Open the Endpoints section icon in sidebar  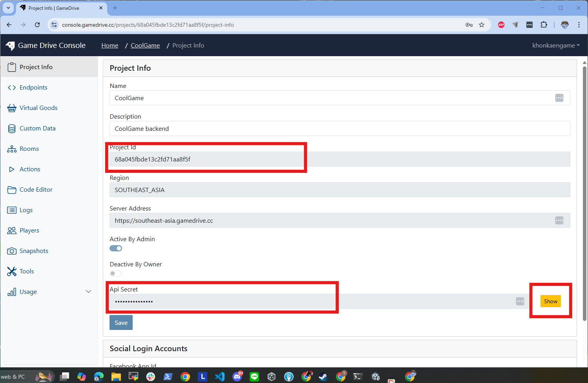(12, 88)
